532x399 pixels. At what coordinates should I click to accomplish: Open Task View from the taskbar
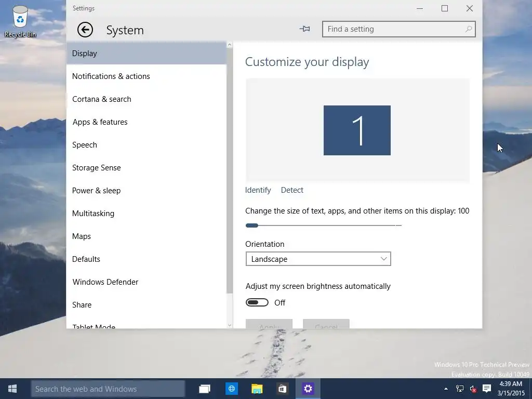(x=205, y=389)
